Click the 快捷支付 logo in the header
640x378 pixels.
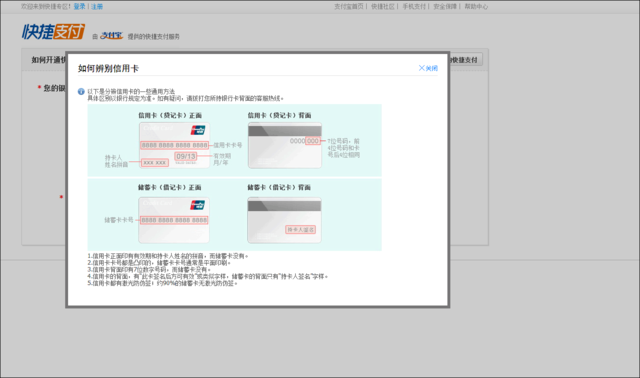click(53, 31)
